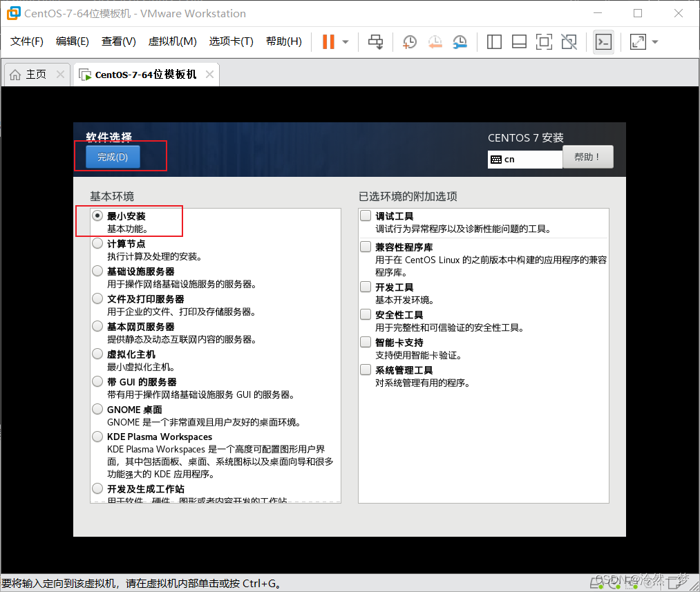This screenshot has height=592, width=700.
Task: Click the 帮助！ button
Action: (587, 157)
